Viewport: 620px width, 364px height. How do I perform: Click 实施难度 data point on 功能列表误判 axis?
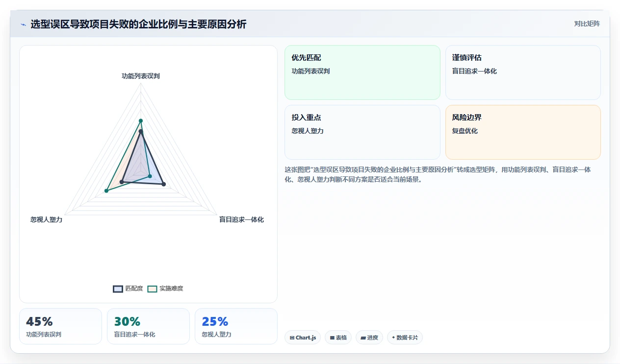pos(141,121)
